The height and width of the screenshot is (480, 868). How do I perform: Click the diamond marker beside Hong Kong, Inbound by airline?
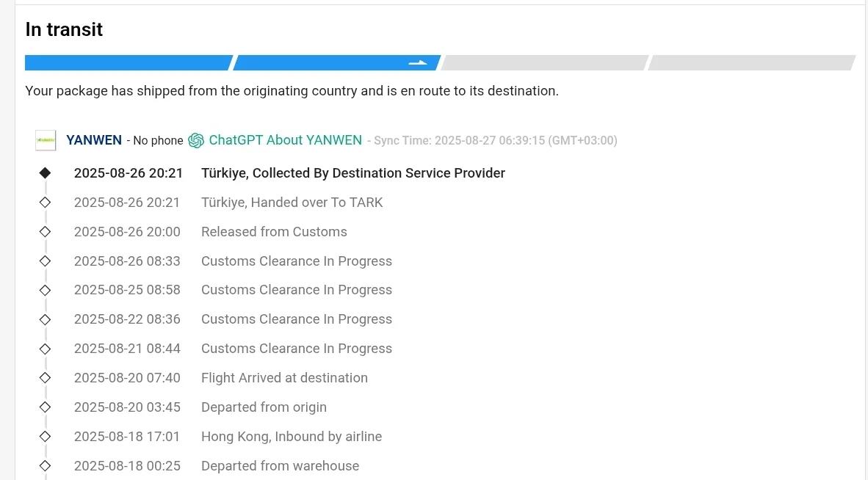tap(45, 437)
